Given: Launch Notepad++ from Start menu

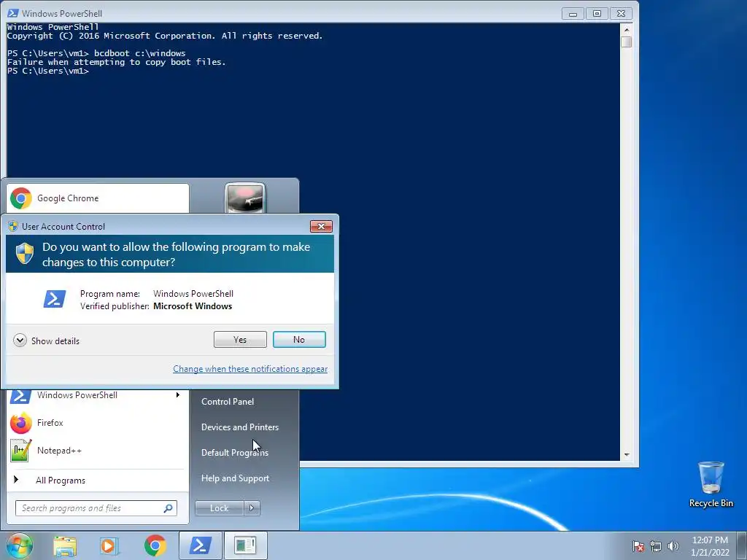Looking at the screenshot, I should tap(98, 451).
